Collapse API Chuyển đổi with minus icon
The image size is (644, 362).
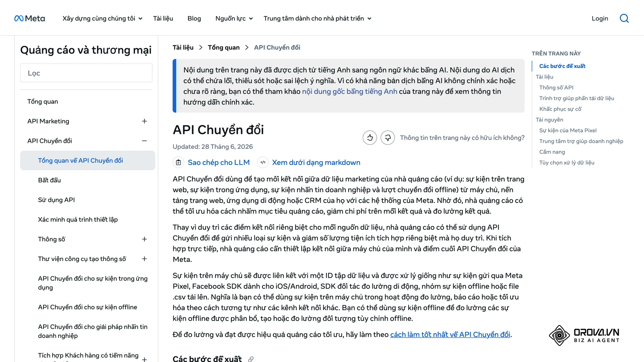click(144, 141)
